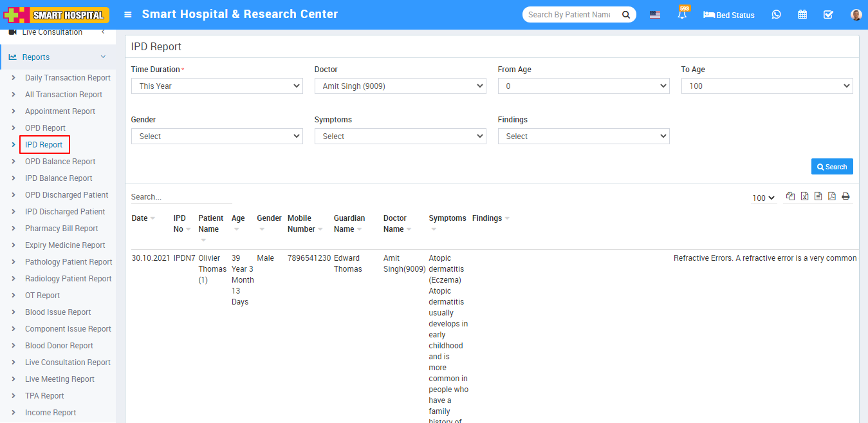Copy table data icon
The width and height of the screenshot is (868, 423).
[790, 196]
